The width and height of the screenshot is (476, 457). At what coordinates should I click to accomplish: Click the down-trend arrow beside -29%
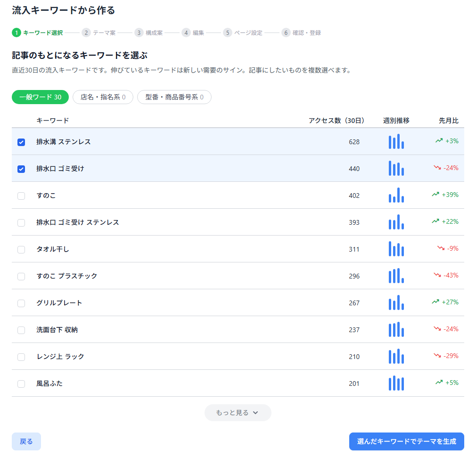tap(437, 355)
